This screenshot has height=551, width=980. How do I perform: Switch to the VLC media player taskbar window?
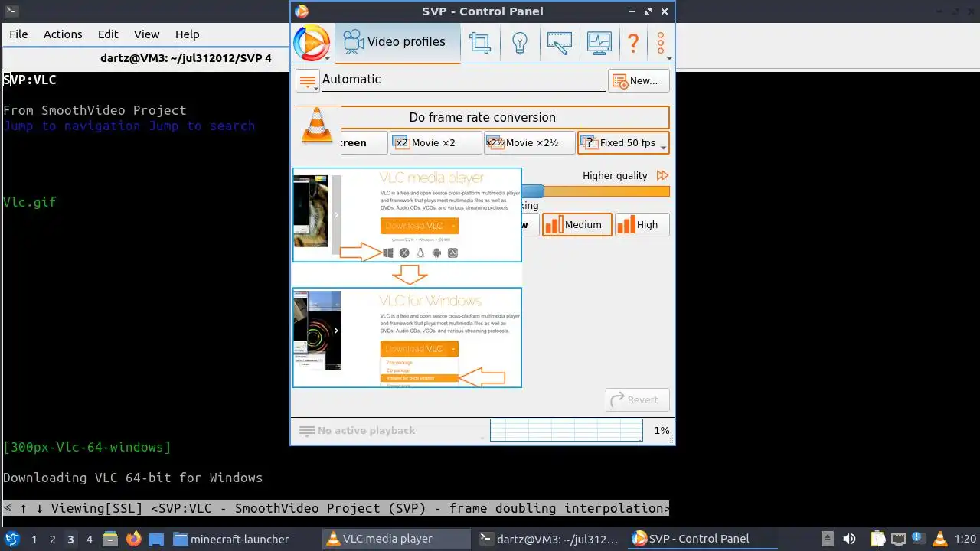[x=396, y=539]
